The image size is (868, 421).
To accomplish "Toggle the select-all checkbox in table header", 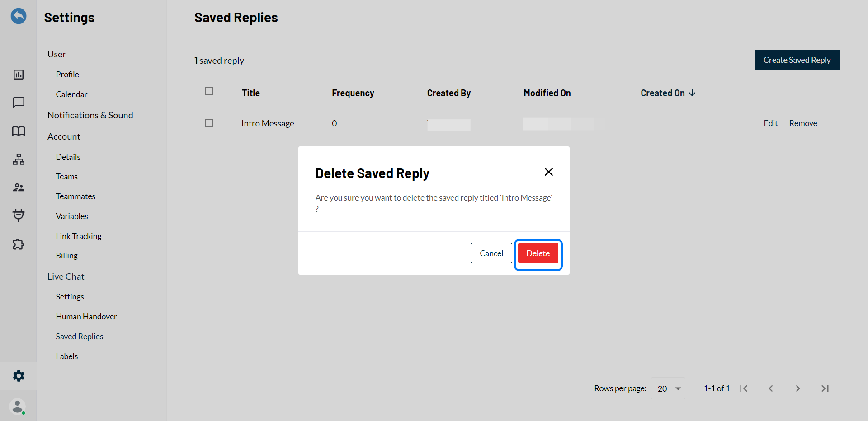I will [x=209, y=91].
